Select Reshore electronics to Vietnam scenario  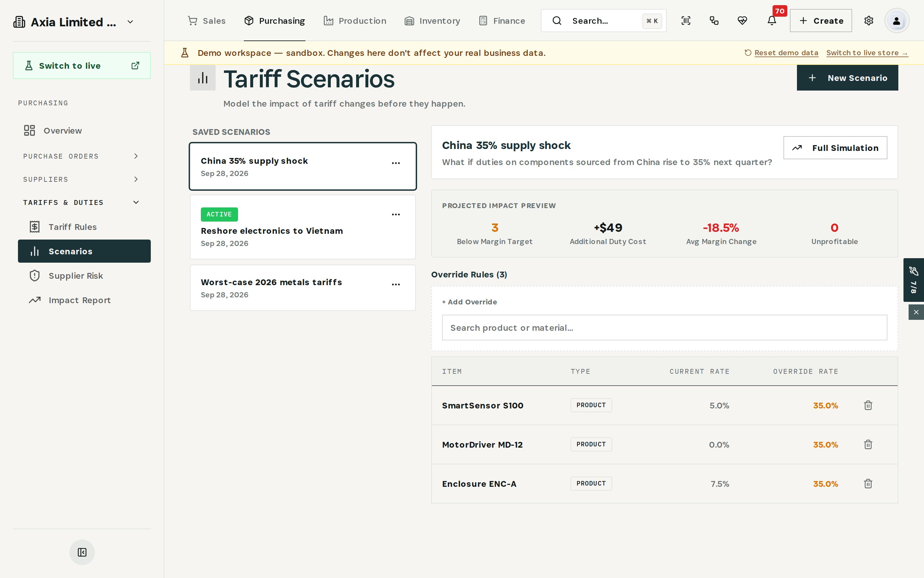pyautogui.click(x=303, y=227)
